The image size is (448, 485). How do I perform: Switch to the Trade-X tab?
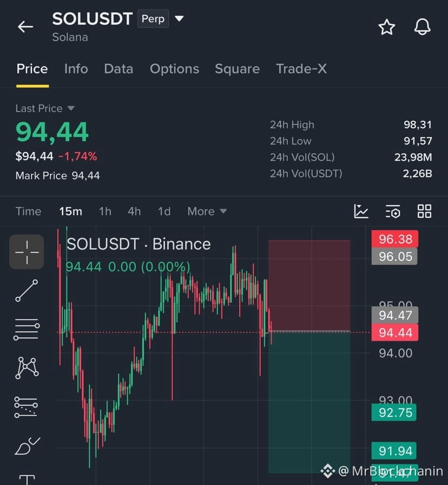click(x=301, y=69)
